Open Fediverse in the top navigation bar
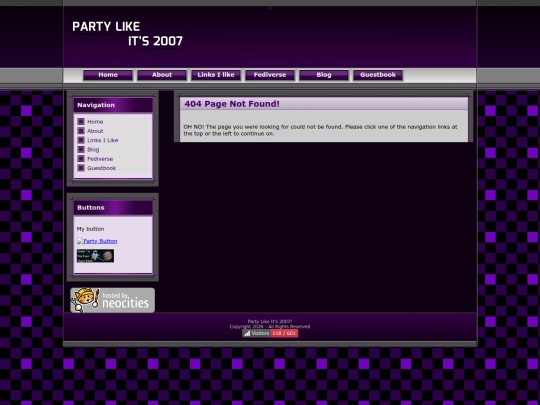Image resolution: width=540 pixels, height=405 pixels. [270, 75]
